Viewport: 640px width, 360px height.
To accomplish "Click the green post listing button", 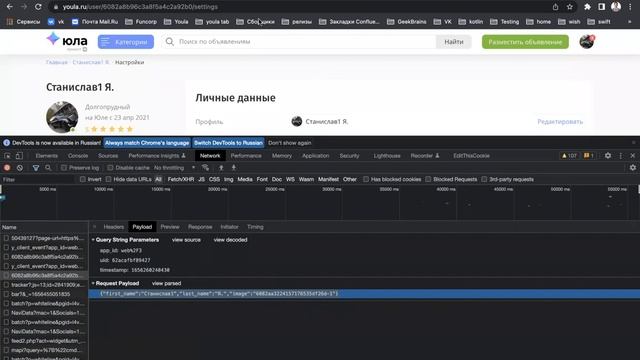I will point(525,42).
